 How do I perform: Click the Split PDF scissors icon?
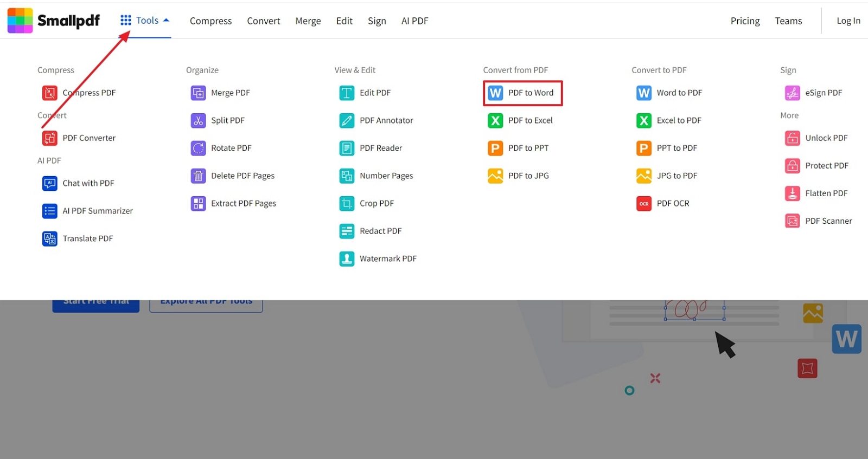(199, 120)
